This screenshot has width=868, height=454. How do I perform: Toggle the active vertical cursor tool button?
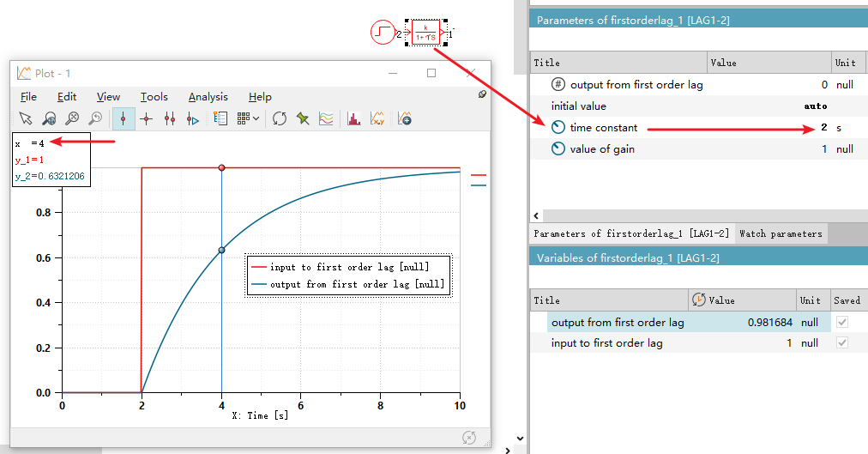click(124, 119)
